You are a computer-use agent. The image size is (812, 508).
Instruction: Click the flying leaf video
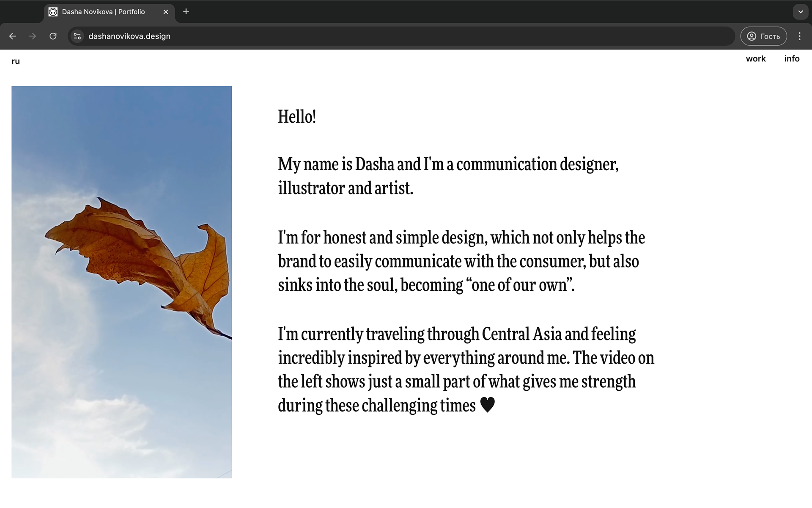click(122, 282)
